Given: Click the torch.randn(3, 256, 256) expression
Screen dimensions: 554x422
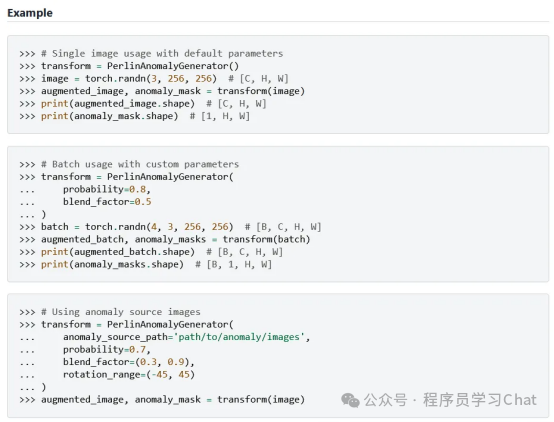Looking at the screenshot, I should 151,78.
